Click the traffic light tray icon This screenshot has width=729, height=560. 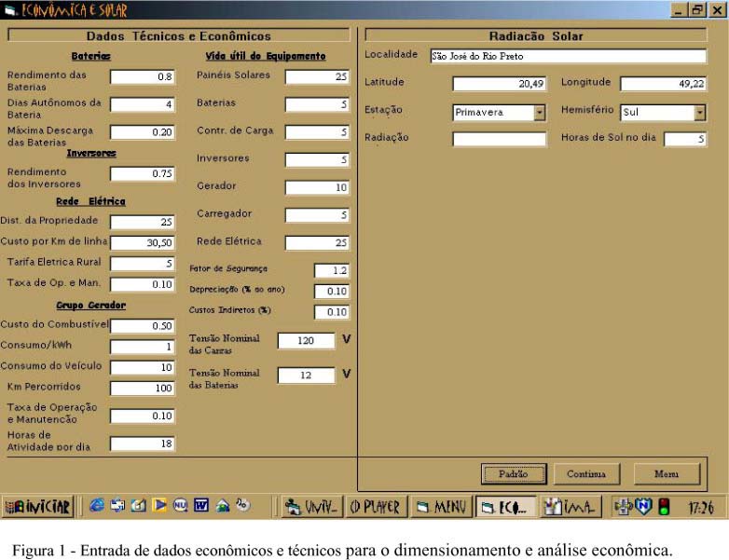pyautogui.click(x=664, y=507)
